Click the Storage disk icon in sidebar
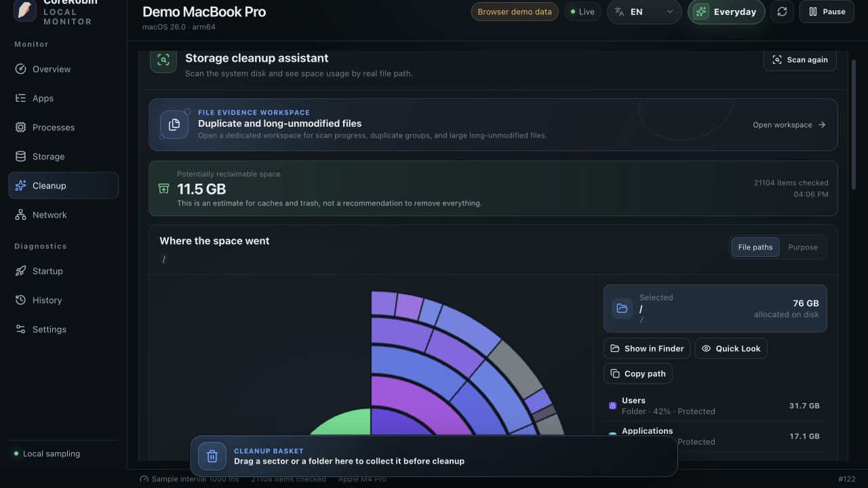 point(20,157)
